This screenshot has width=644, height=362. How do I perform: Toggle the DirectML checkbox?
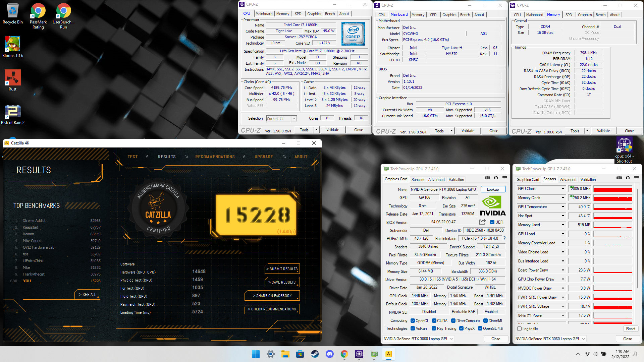point(485,321)
